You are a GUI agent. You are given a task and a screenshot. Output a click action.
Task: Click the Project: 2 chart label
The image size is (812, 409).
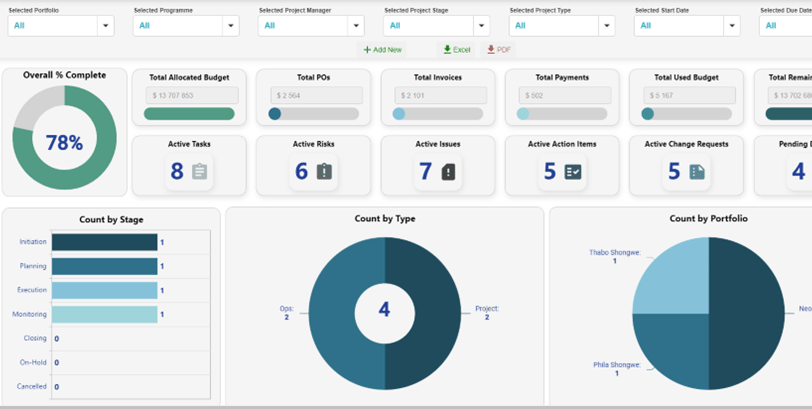pyautogui.click(x=487, y=313)
